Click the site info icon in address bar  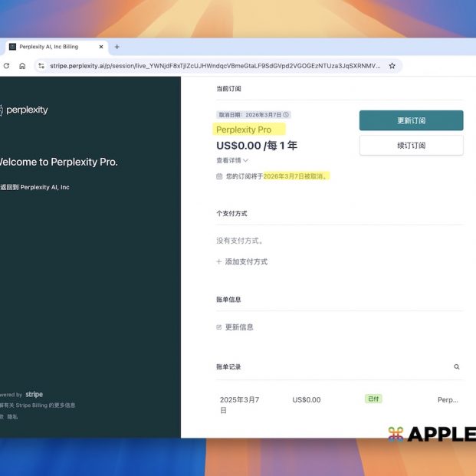point(41,66)
